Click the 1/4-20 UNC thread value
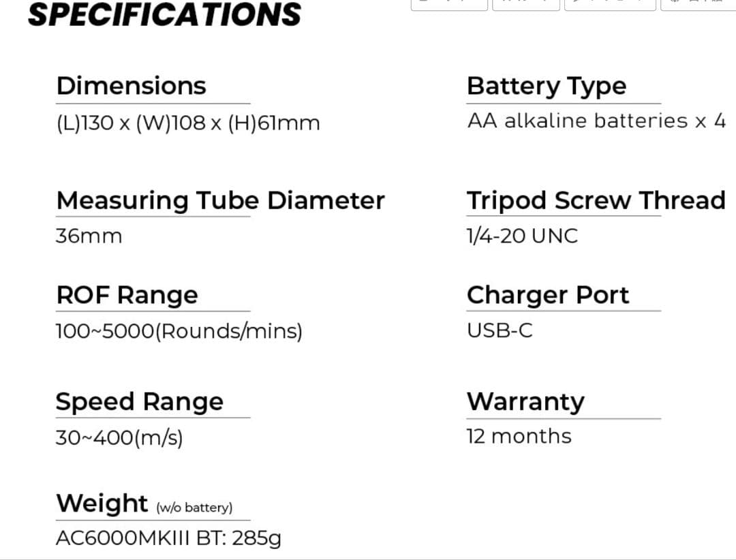Viewport: 736px width, 560px height. point(522,236)
